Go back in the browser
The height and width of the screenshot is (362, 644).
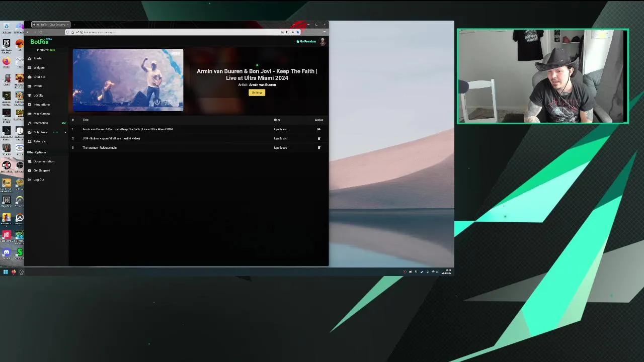[x=28, y=32]
